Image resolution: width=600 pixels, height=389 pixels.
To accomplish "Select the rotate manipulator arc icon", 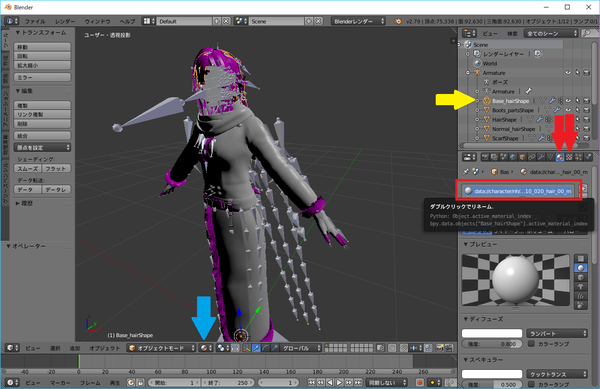I will click(x=266, y=348).
